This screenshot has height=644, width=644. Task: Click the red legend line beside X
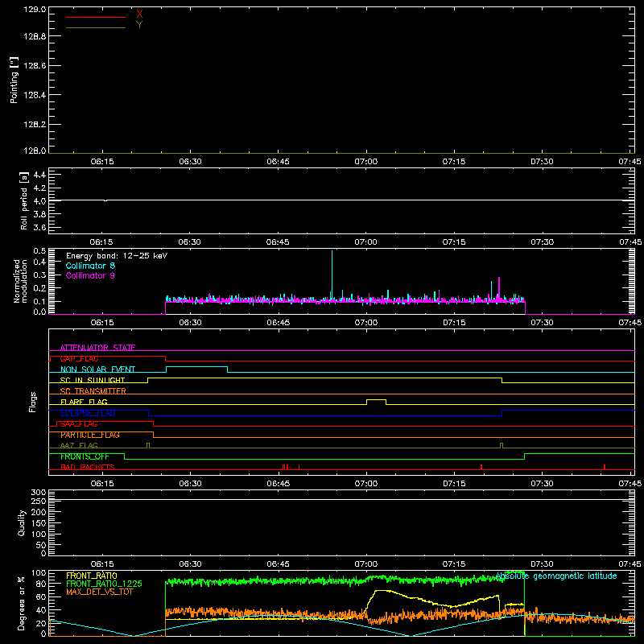tap(96, 17)
